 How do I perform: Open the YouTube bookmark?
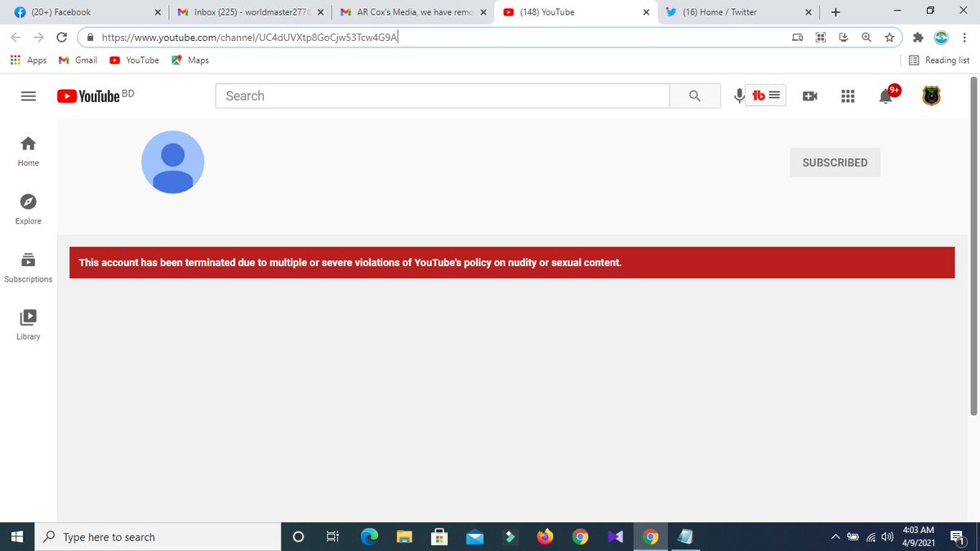click(135, 60)
